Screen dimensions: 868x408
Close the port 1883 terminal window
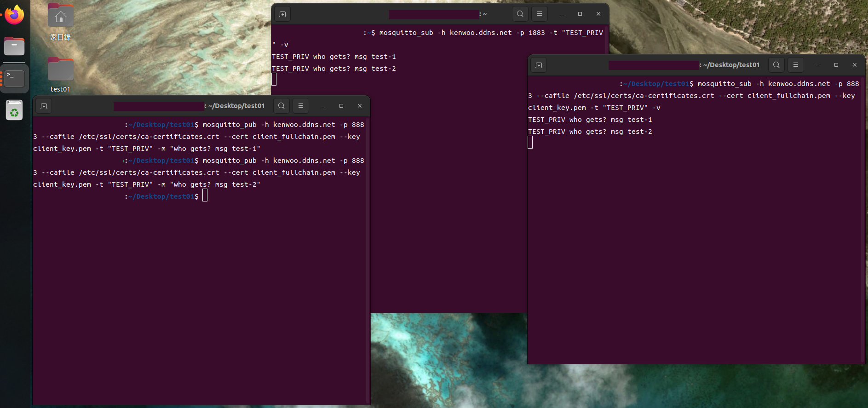[x=598, y=14]
